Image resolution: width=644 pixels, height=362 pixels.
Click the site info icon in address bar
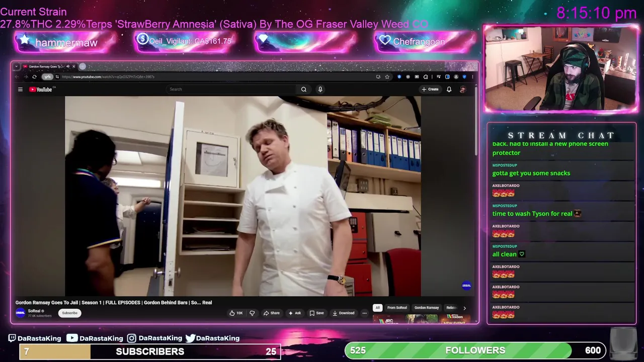click(x=57, y=77)
